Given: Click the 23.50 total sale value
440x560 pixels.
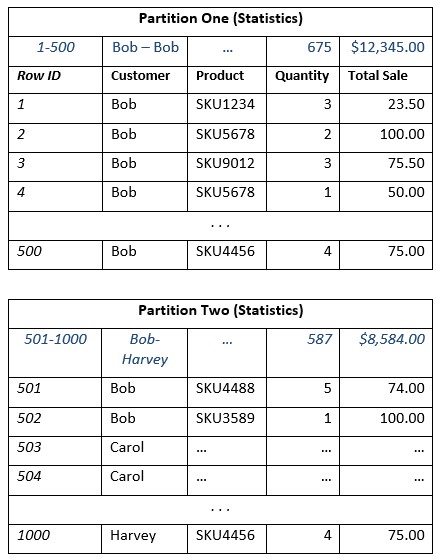Looking at the screenshot, I should (406, 104).
